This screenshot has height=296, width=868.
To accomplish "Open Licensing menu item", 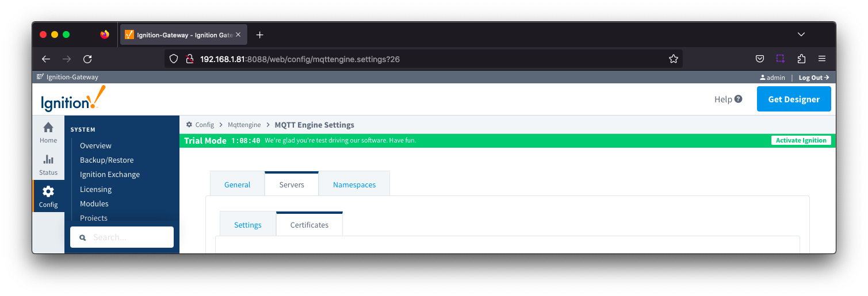I will tap(95, 189).
